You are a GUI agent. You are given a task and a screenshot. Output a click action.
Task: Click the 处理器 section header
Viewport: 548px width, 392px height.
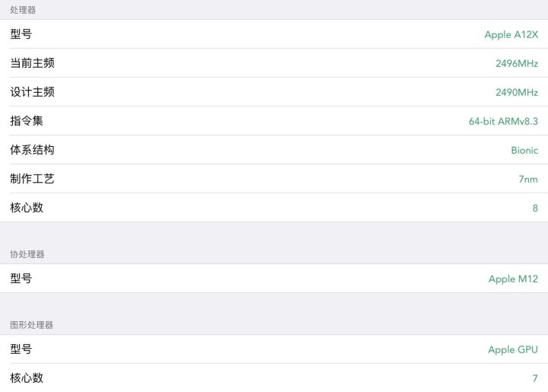[23, 10]
